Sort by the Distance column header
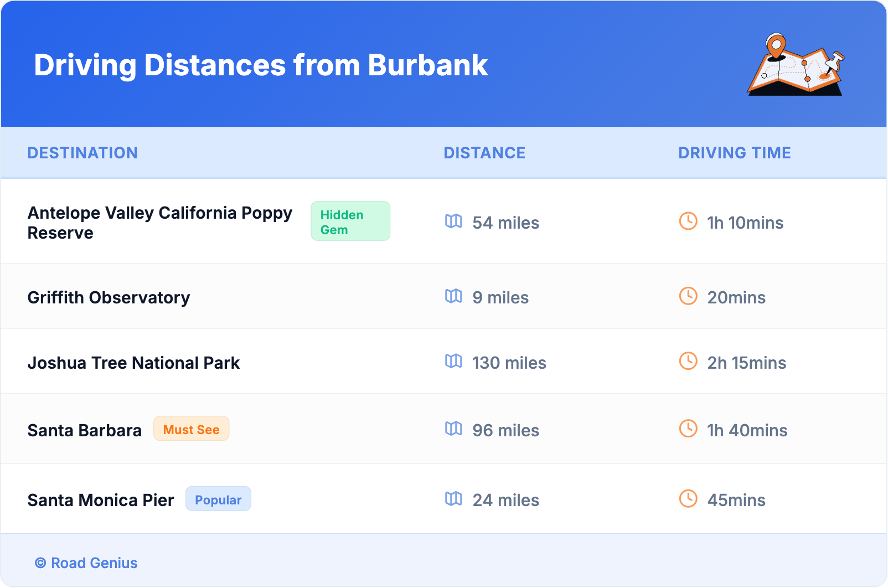This screenshot has height=588, width=888. coord(484,153)
